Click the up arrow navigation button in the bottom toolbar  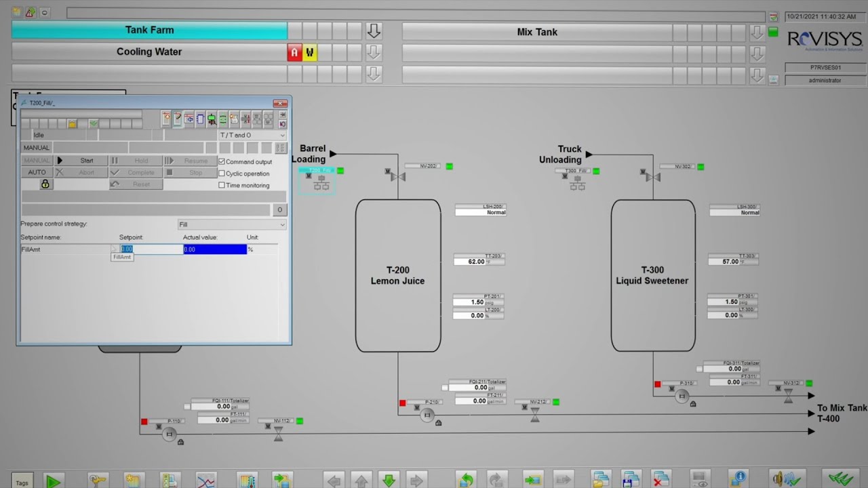pos(361,481)
